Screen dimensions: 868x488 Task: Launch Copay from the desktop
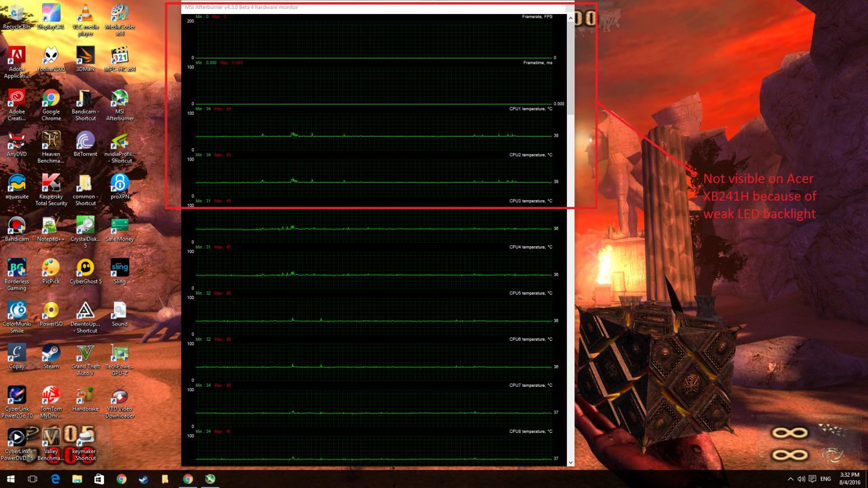[17, 356]
